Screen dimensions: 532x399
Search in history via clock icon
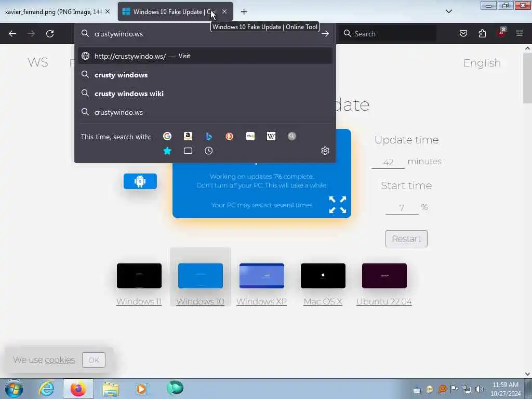[209, 151]
